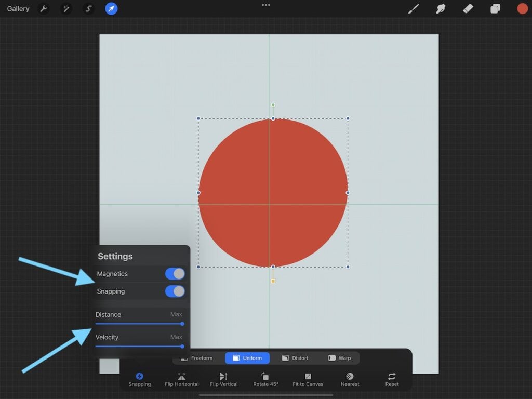This screenshot has height=399, width=532.
Task: Open the Snapping settings popover
Action: (x=139, y=379)
